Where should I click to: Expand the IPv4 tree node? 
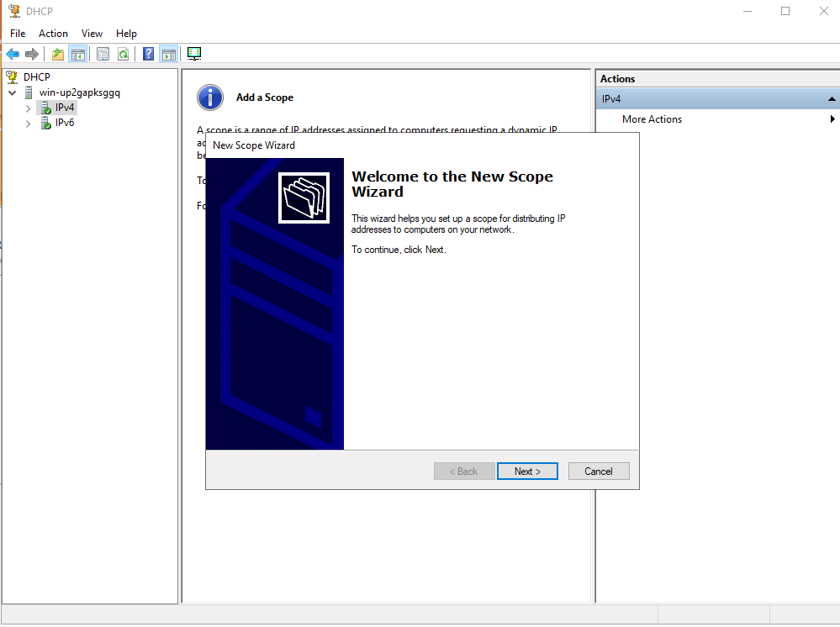(29, 108)
